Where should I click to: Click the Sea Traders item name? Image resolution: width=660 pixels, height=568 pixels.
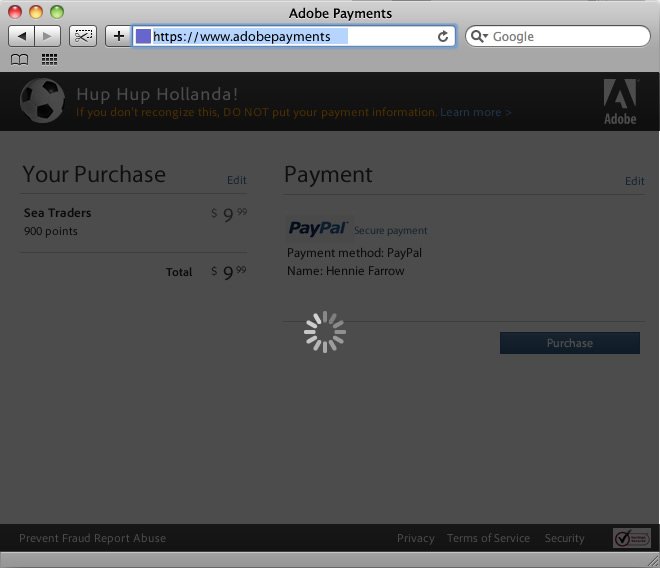pos(58,213)
